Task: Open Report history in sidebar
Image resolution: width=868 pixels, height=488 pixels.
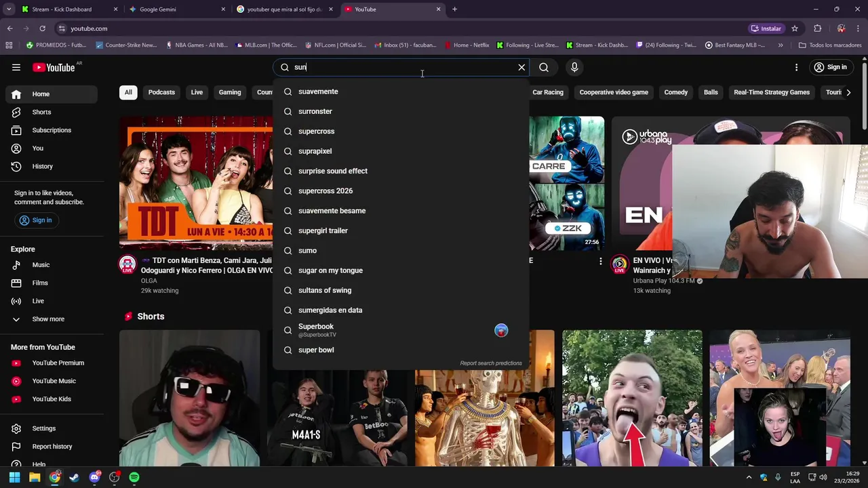Action: click(52, 447)
